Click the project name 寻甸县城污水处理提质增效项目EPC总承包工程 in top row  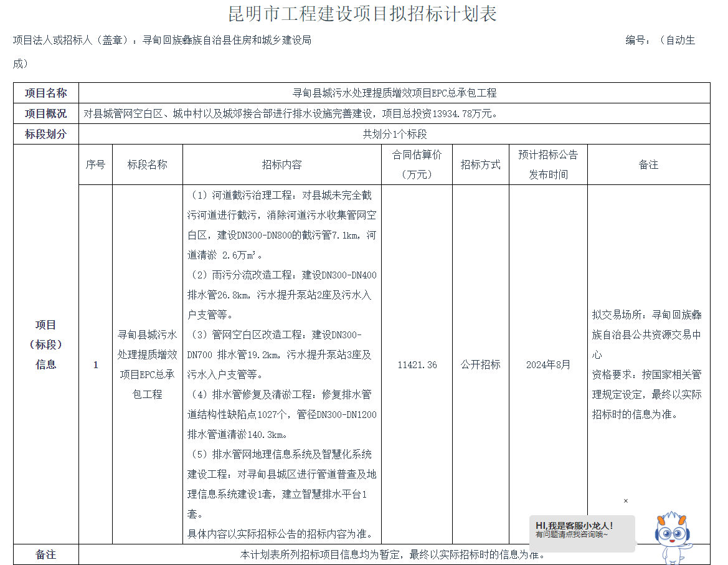point(394,93)
